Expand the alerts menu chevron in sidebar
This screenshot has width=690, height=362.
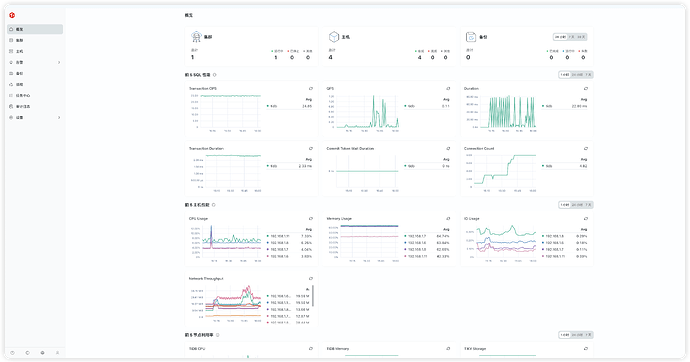click(x=59, y=62)
